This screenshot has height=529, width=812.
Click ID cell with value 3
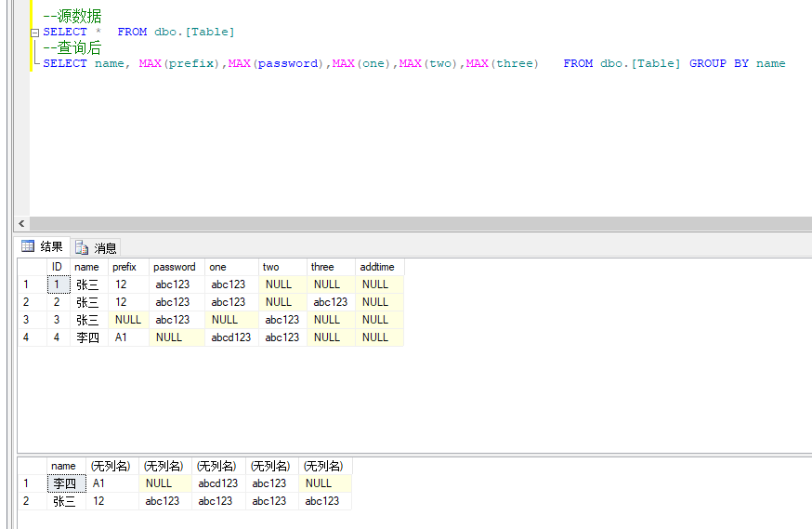(59, 320)
